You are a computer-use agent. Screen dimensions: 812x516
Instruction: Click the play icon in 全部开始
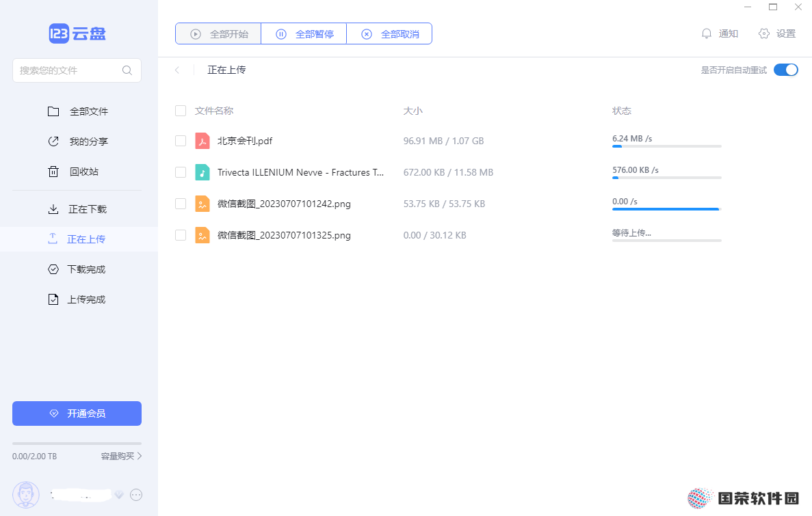(195, 34)
